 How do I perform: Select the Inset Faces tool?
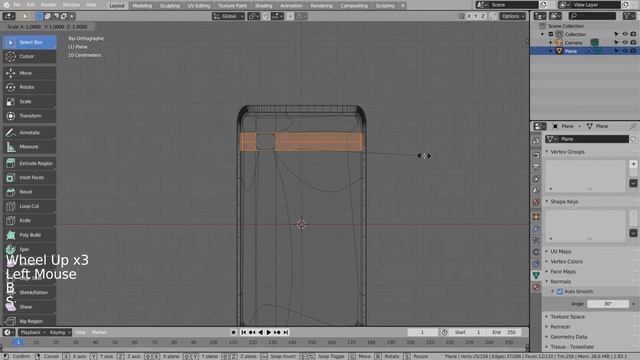point(29,178)
